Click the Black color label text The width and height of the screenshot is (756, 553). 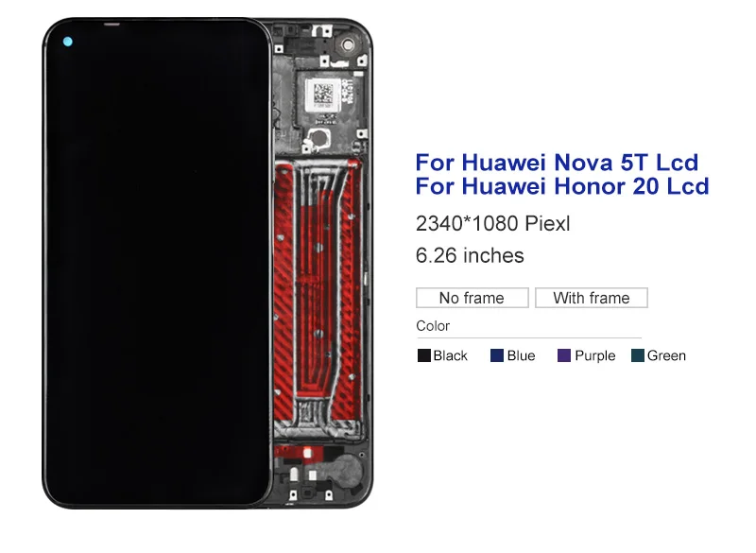pos(451,355)
